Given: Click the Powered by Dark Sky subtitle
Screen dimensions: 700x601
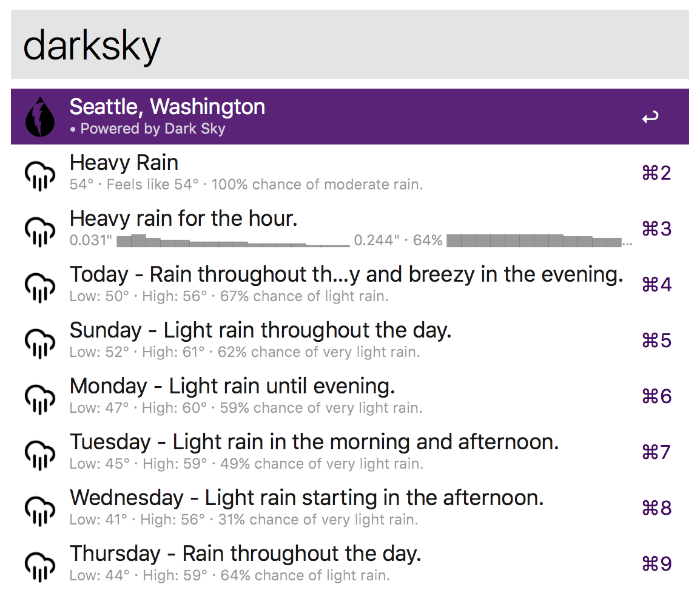Looking at the screenshot, I should point(148,129).
